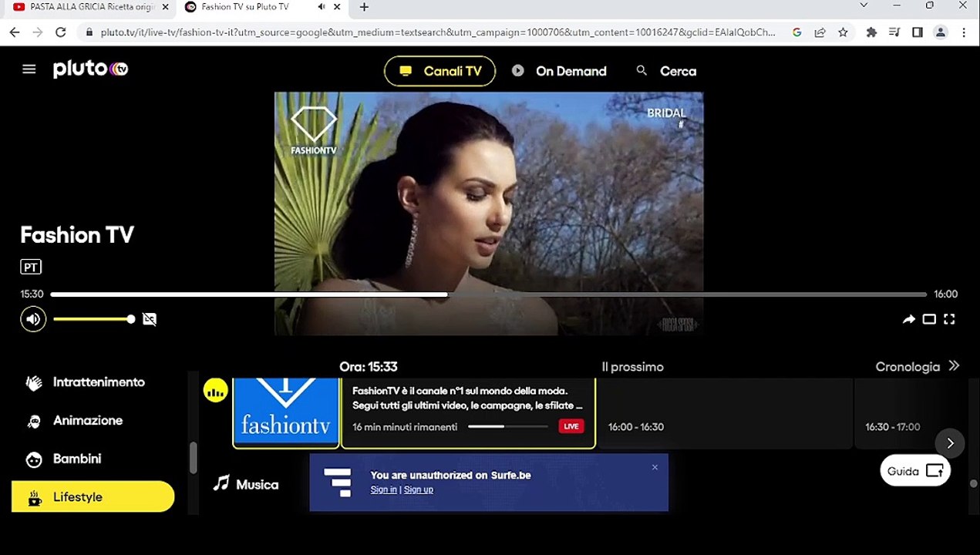Screen dimensions: 980x555
Task: Click the address bar URL
Action: (x=438, y=32)
